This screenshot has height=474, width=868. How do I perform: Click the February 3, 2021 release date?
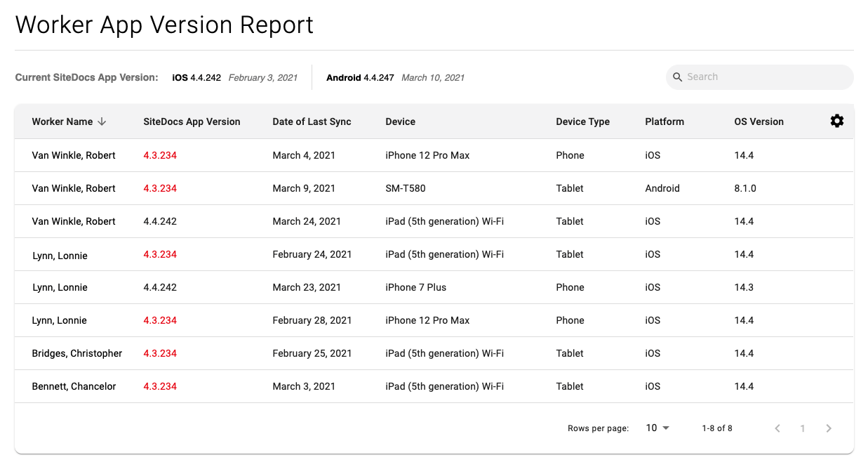click(263, 78)
